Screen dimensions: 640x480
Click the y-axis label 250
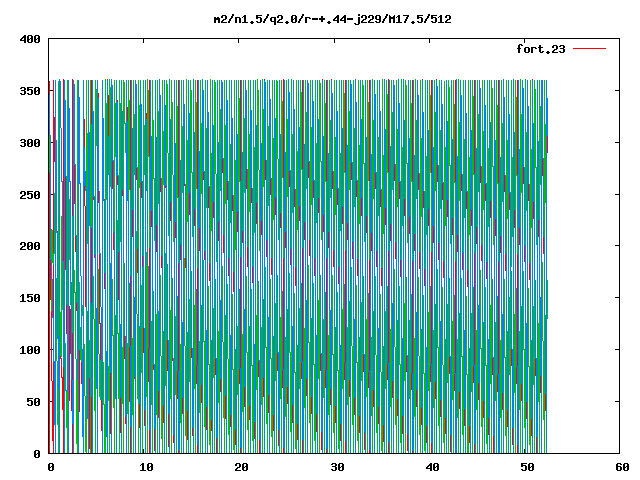pyautogui.click(x=30, y=195)
